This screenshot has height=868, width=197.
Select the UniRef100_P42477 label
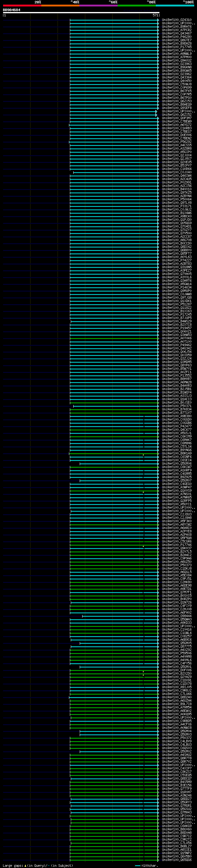[176, 426]
